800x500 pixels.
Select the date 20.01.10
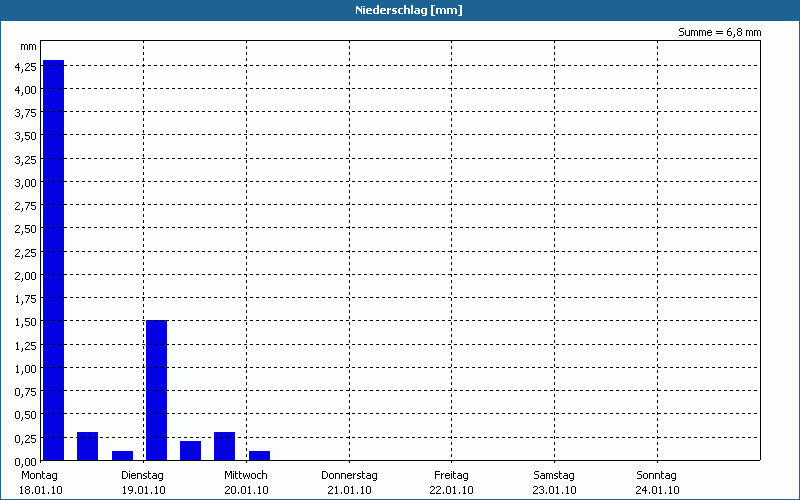click(246, 491)
